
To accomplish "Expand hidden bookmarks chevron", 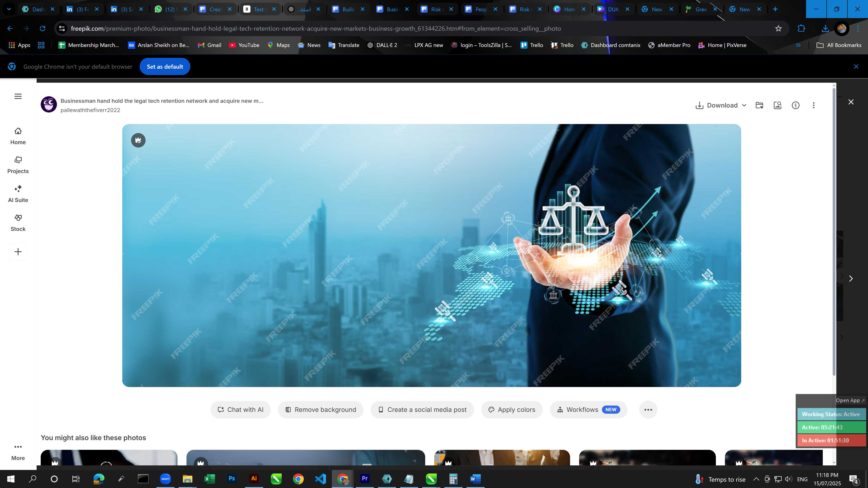I will coord(798,45).
